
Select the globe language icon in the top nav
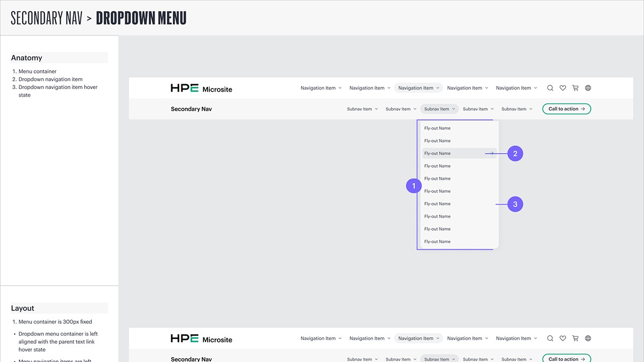tap(588, 87)
